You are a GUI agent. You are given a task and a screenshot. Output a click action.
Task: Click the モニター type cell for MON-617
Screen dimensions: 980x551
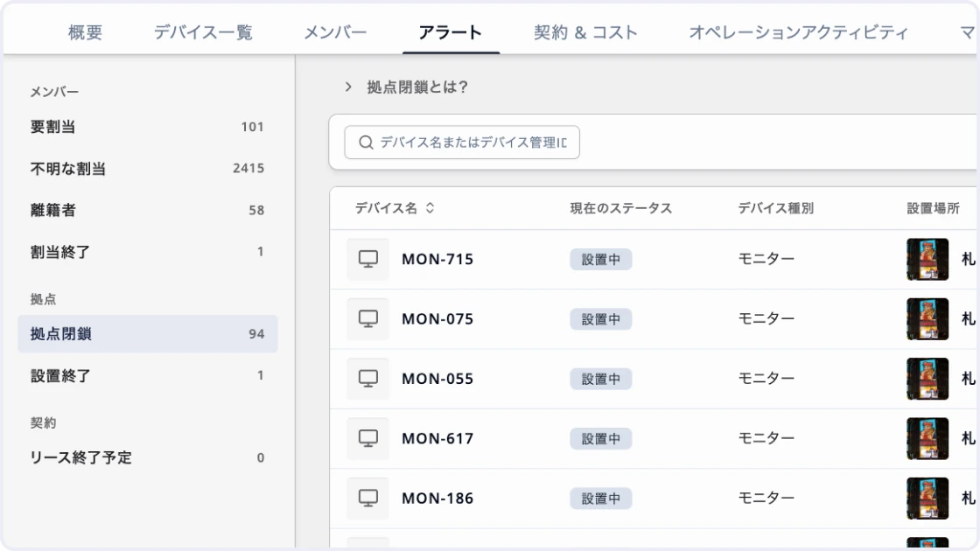pos(766,438)
